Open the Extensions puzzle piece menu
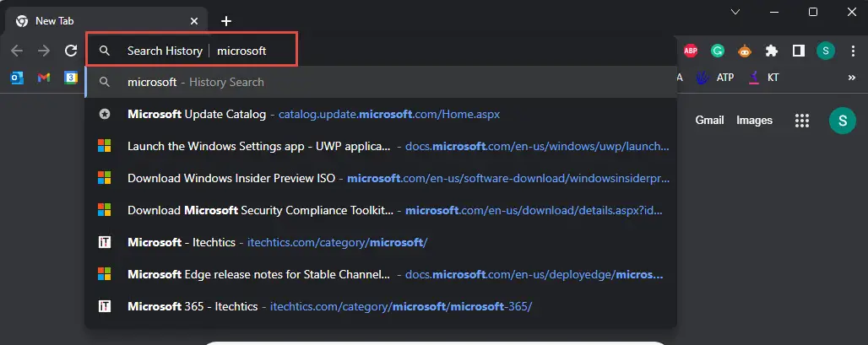The image size is (868, 345). (771, 51)
